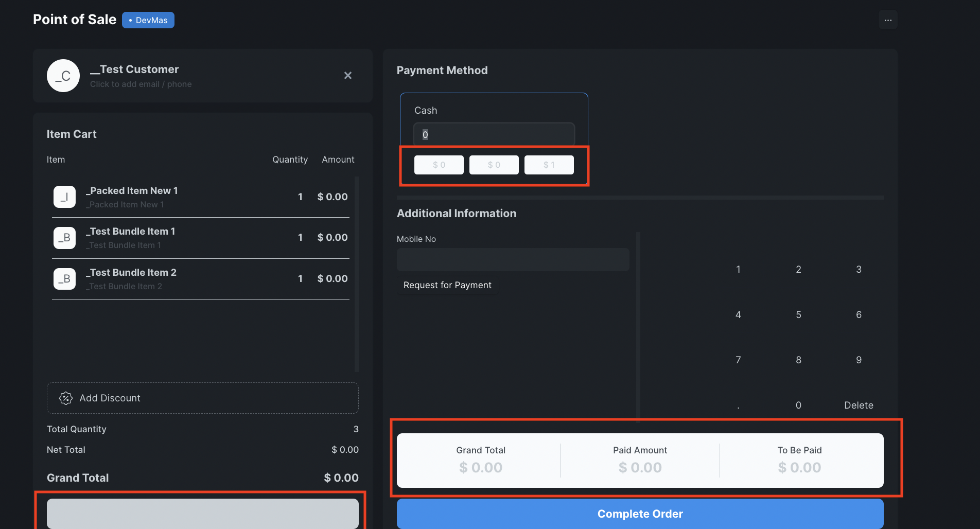Click the _Packed Item New 1 item icon
The height and width of the screenshot is (529, 980).
tap(64, 197)
